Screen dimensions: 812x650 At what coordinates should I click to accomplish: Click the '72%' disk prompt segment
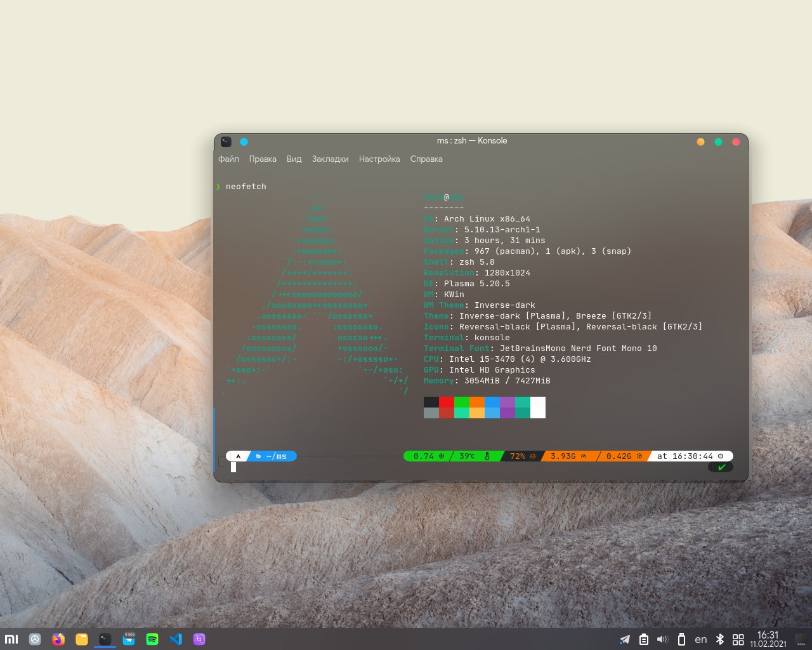pyautogui.click(x=523, y=456)
